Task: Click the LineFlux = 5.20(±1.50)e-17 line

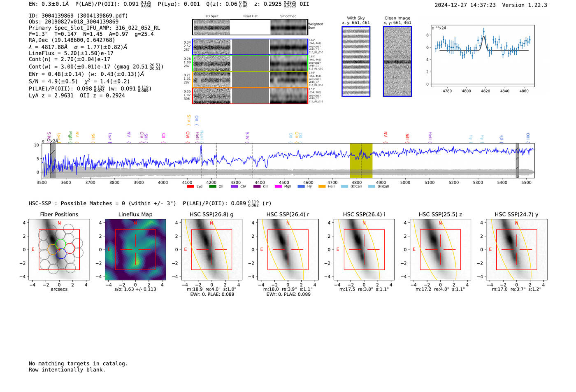Action: 71,53
